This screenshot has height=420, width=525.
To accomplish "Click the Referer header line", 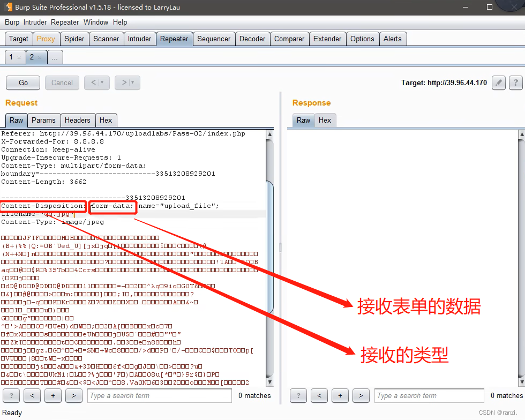I will click(123, 133).
